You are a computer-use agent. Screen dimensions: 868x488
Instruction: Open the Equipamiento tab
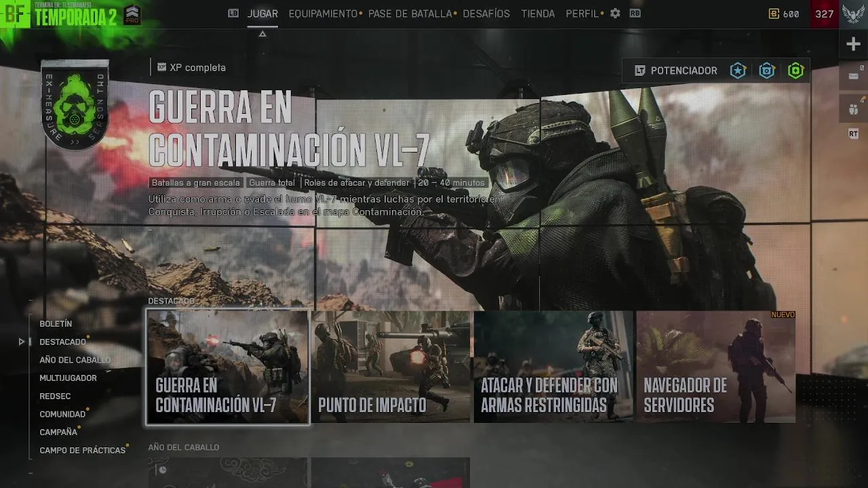(323, 14)
